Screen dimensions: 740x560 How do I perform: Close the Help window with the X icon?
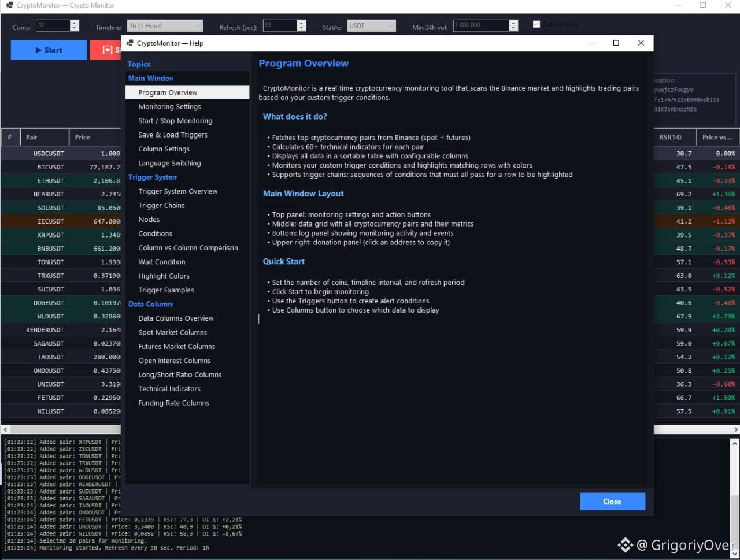641,43
